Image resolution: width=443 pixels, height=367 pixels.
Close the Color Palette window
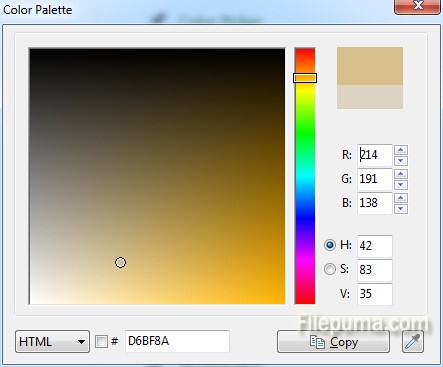click(x=417, y=6)
